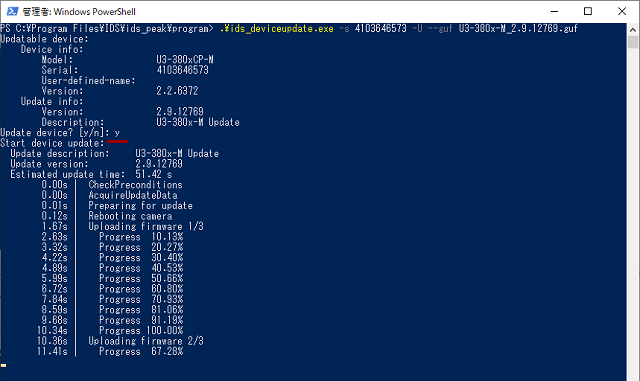Click the PowerShell icon in title bar
This screenshot has height=381, width=640.
12,11
